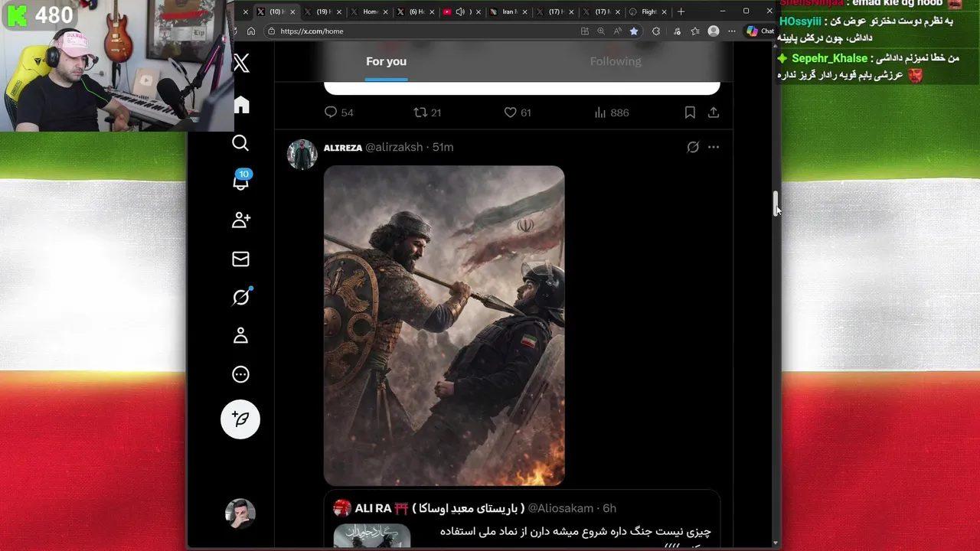This screenshot has height=551, width=980.
Task: Open ALIREZA profile picture
Action: tap(302, 155)
